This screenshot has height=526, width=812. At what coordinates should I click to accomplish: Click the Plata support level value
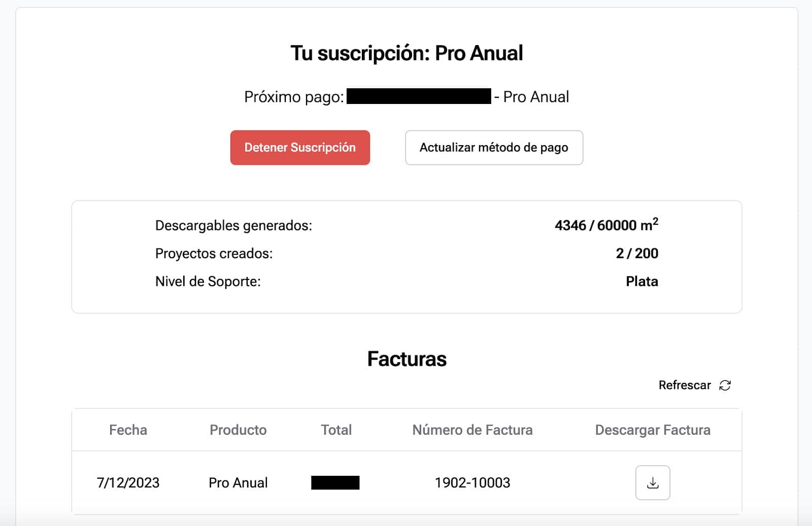[x=641, y=282]
